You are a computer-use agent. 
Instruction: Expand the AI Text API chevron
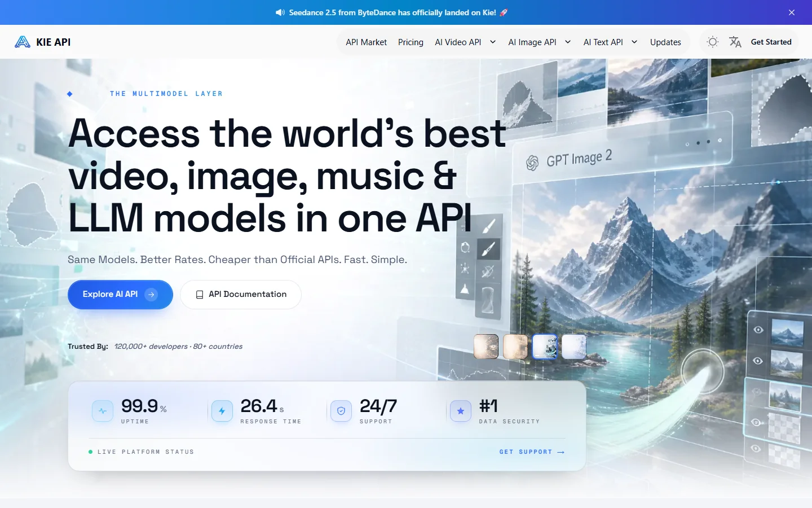634,42
